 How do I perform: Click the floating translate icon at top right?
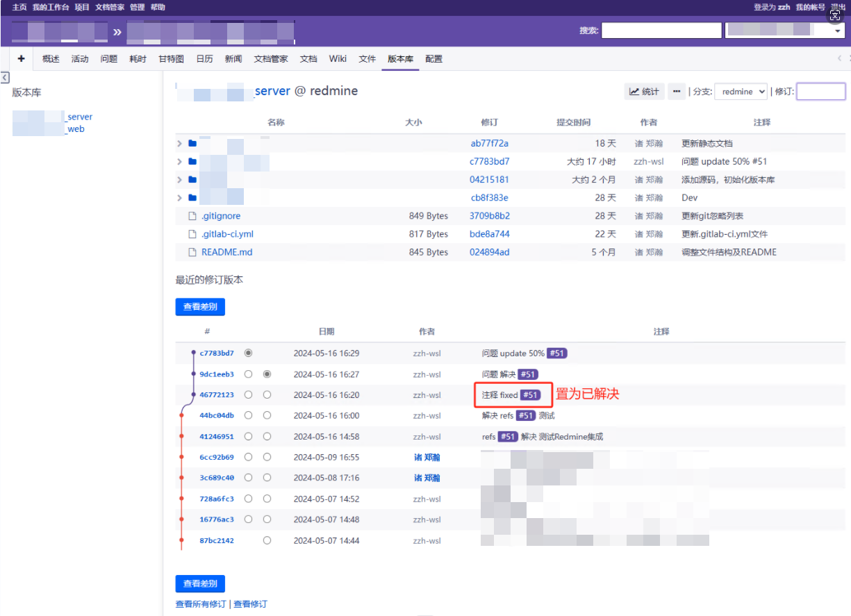[x=836, y=15]
